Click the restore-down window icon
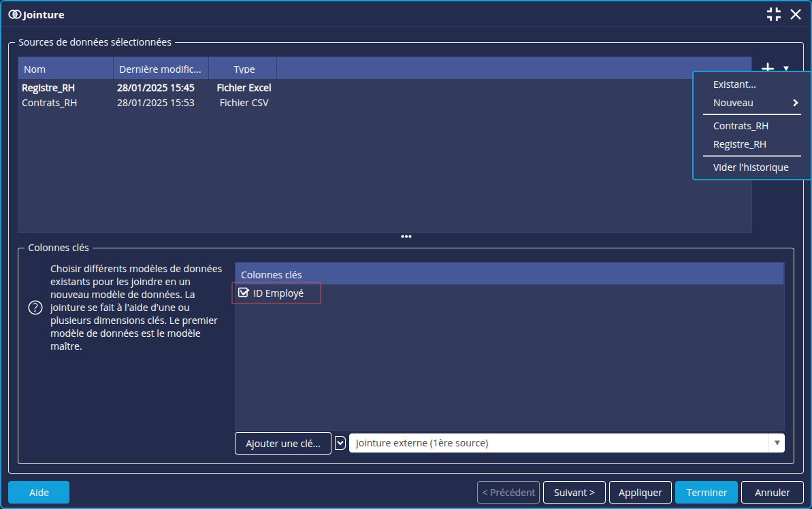Viewport: 812px width, 509px height. click(773, 14)
